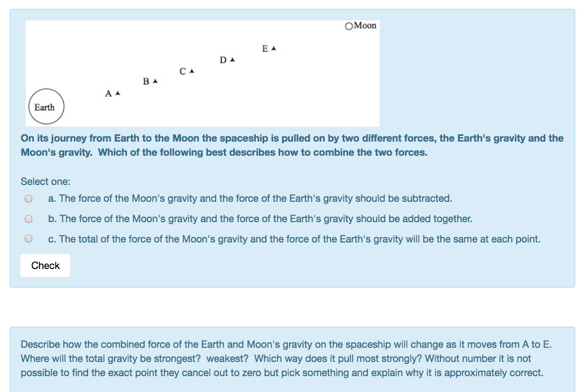The height and width of the screenshot is (392, 578).
Task: Click the bold question text about combining forces
Action: (292, 145)
